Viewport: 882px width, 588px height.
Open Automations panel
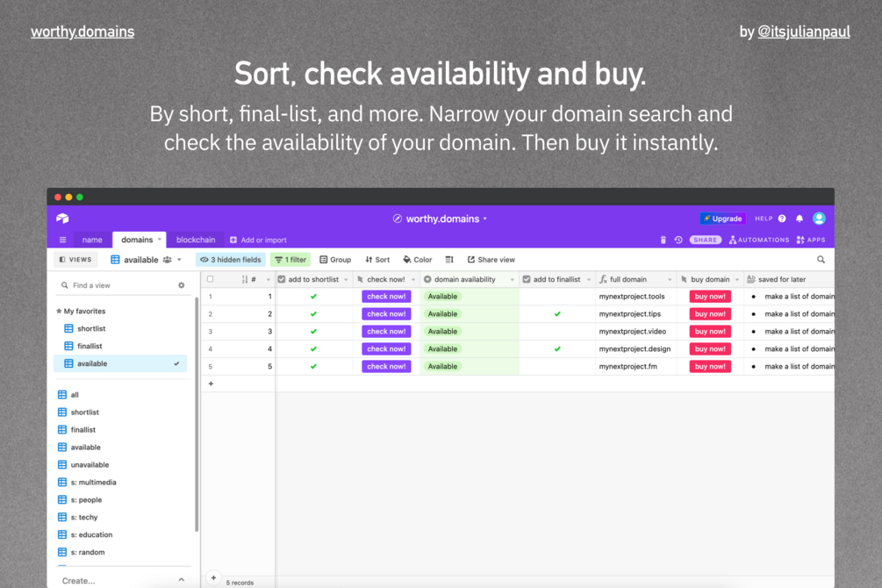(x=759, y=240)
